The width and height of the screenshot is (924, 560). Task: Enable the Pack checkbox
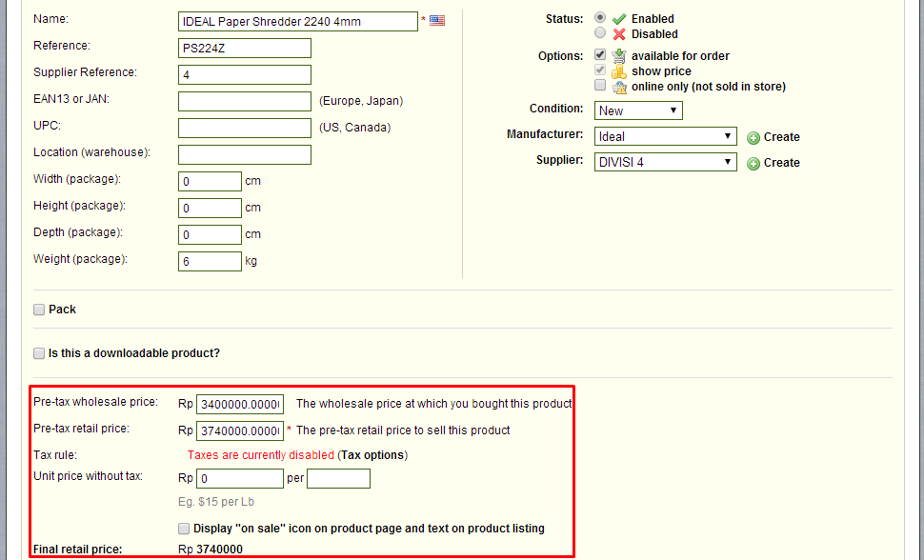(39, 310)
